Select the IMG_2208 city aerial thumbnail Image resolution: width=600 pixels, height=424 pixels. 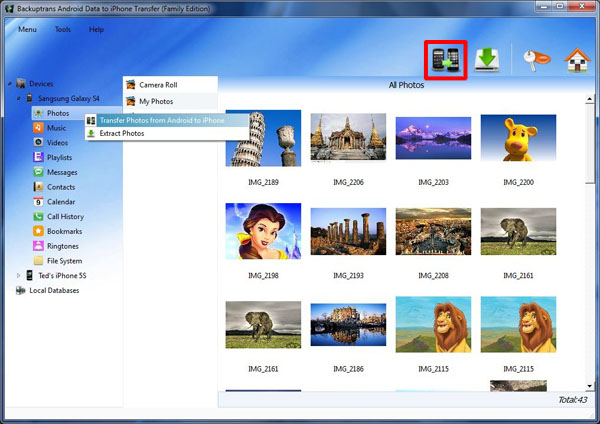(433, 232)
